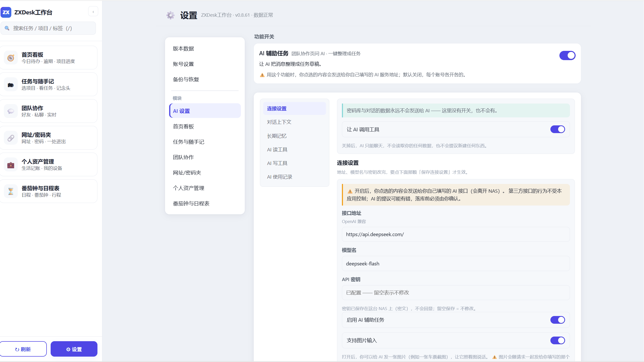
Task: Open the 首页看板 compass icon
Action: tap(11, 58)
